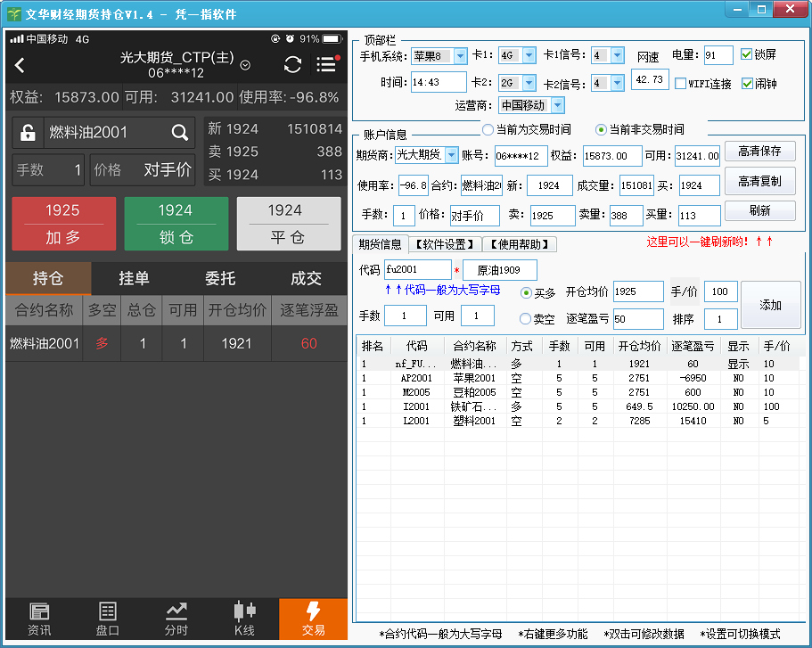Switch to the 【使用帮助】 tab
The width and height of the screenshot is (812, 648).
coord(520,244)
